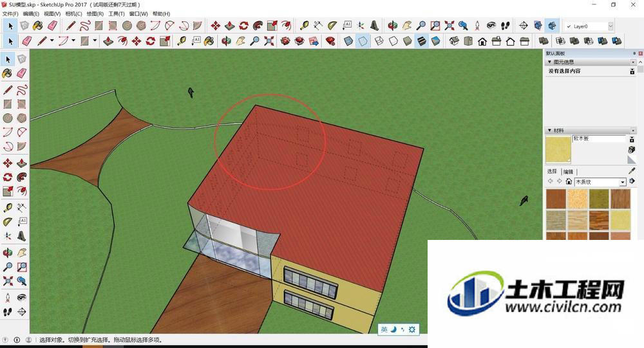This screenshot has height=348, width=644.
Task: Open dropdown arrow beside second-row arc tool
Action: tap(73, 41)
